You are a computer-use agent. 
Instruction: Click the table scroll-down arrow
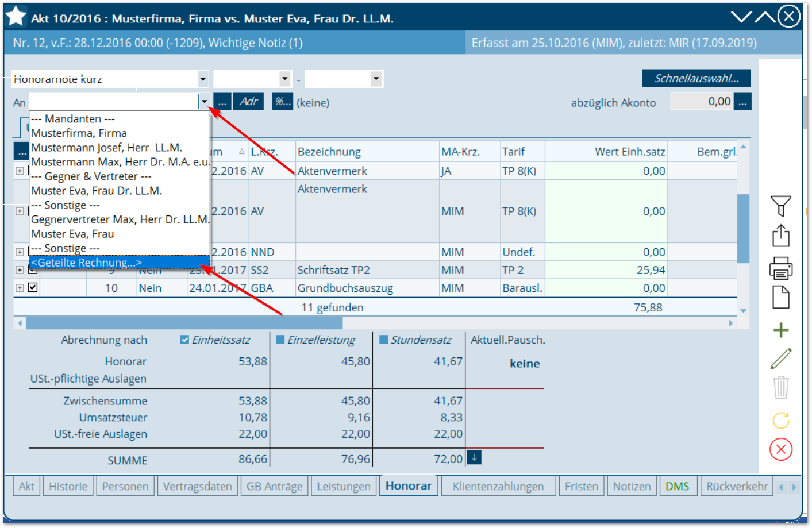743,310
